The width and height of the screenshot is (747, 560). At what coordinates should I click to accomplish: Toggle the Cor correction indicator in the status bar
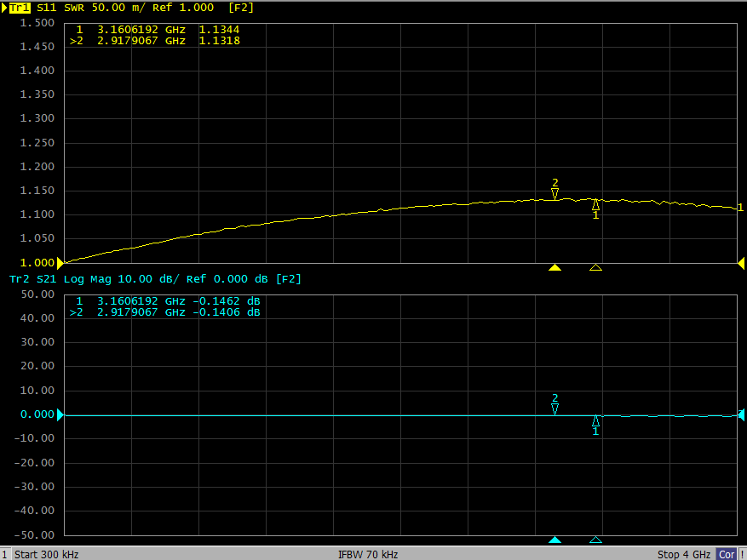point(726,554)
